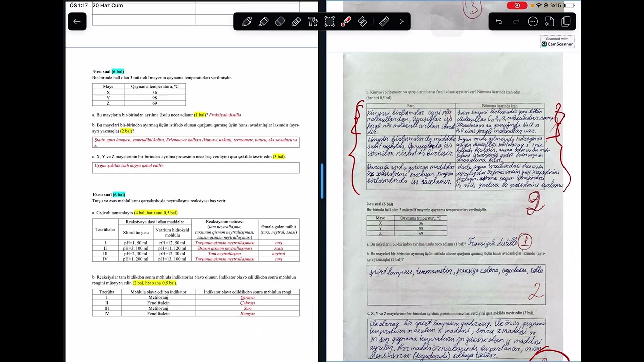The image size is (644, 362).
Task: Select the red laser pointer tool
Action: (346, 22)
